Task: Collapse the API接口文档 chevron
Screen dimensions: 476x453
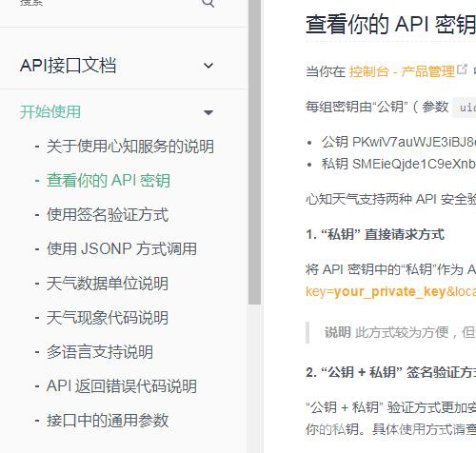Action: 208,66
